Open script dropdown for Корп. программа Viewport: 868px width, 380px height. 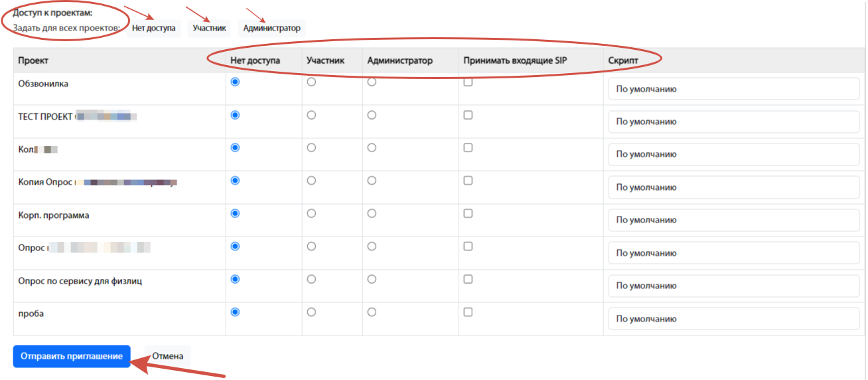(x=733, y=220)
